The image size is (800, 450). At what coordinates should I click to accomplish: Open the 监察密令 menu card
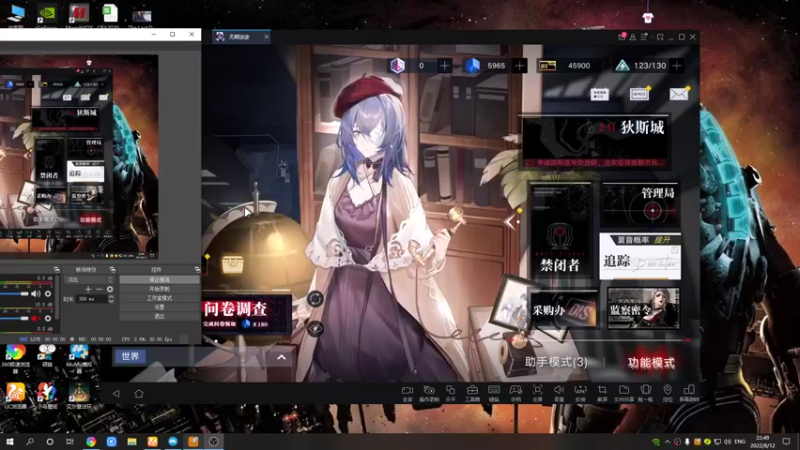click(x=643, y=308)
